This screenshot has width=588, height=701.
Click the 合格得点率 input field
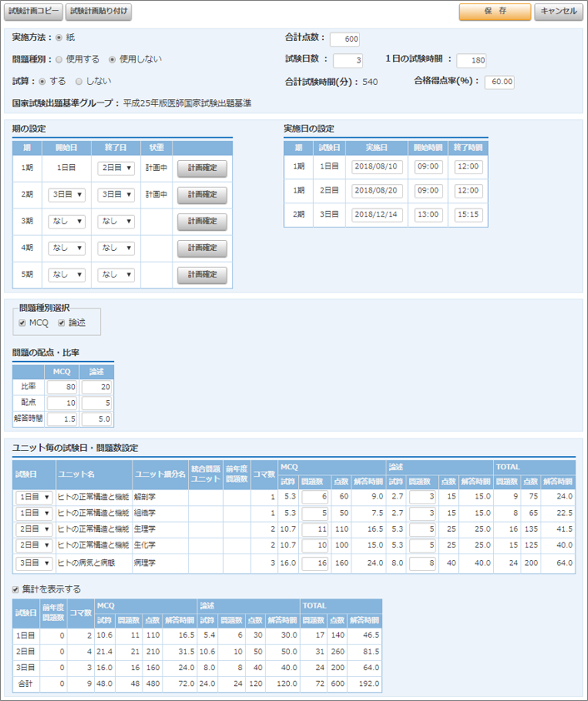[499, 82]
